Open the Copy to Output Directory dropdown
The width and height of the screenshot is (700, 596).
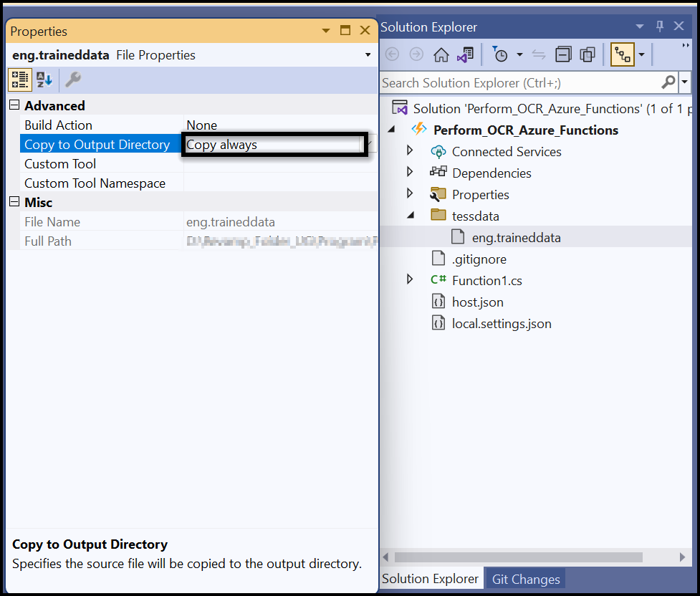click(360, 144)
